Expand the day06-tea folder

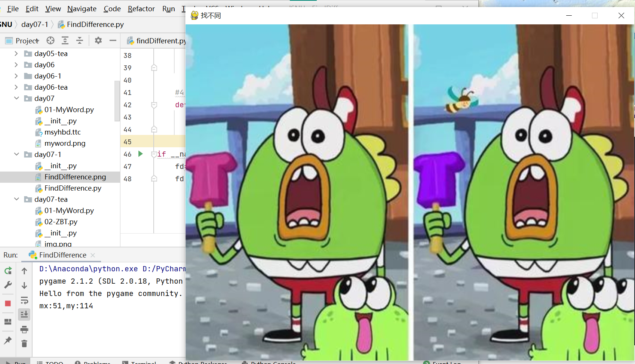pyautogui.click(x=16, y=87)
